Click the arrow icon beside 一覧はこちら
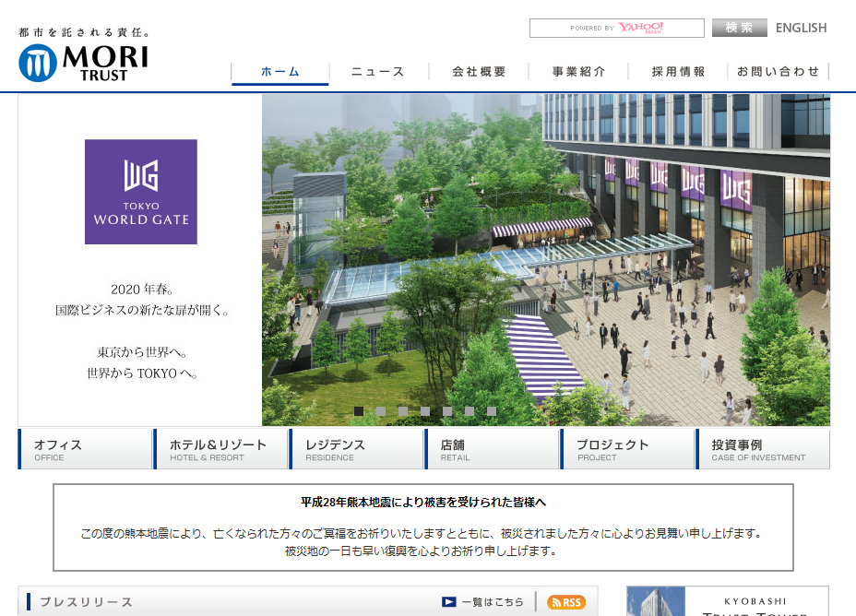 (x=449, y=602)
